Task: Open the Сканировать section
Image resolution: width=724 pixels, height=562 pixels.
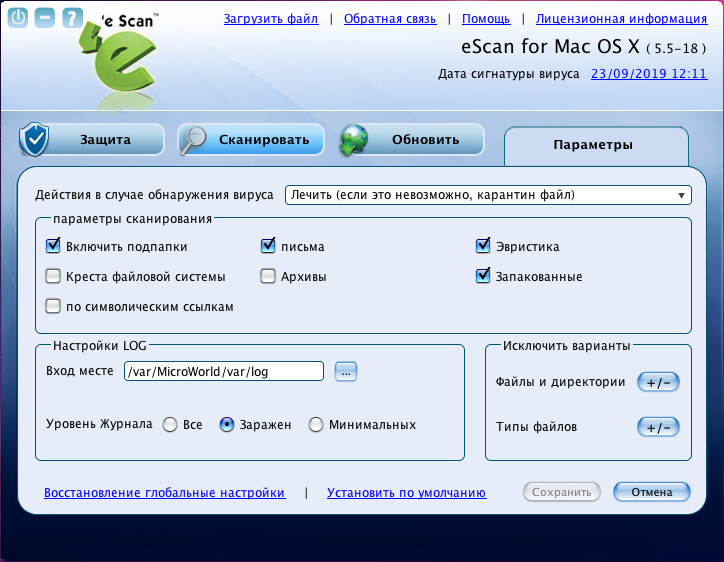Action: (x=251, y=139)
